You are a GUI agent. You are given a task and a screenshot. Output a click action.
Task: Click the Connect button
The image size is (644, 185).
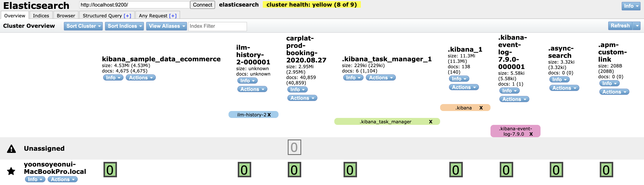[x=203, y=5]
